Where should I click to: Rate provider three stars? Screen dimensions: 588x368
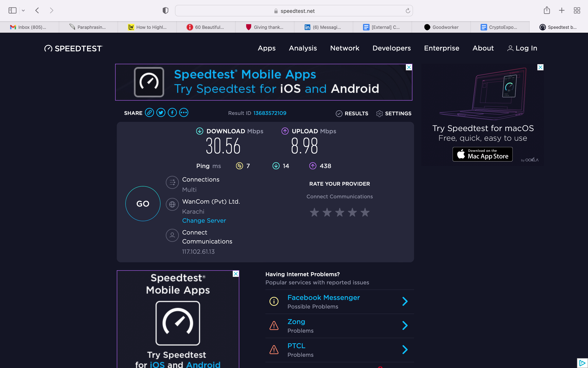340,212
